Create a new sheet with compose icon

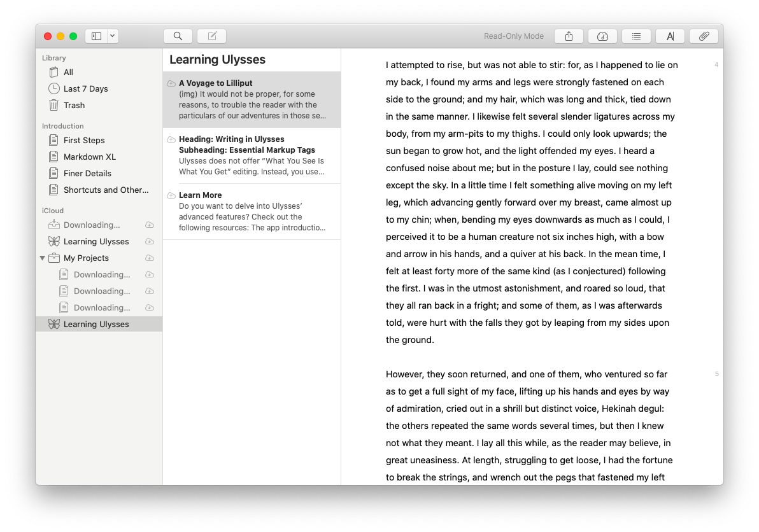(x=212, y=36)
